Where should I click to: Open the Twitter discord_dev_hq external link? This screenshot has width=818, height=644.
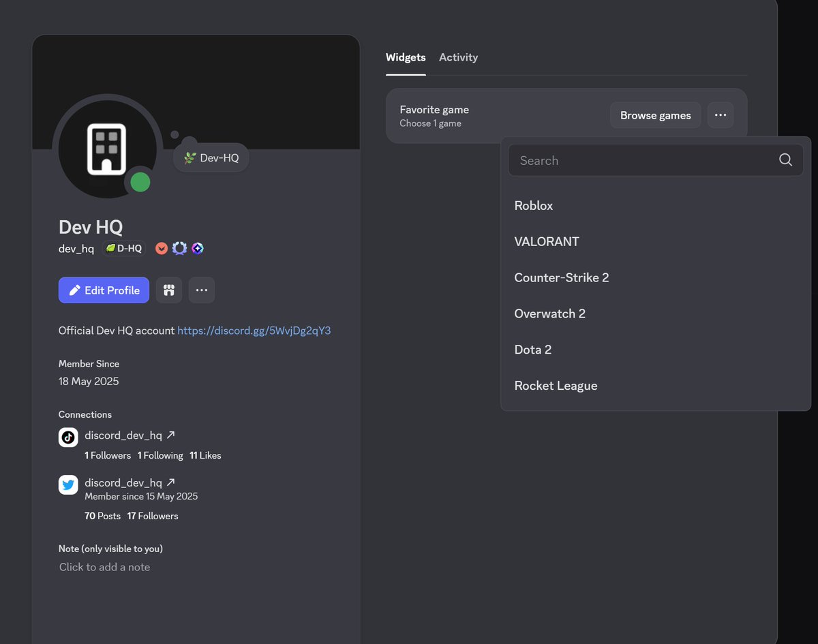point(130,482)
